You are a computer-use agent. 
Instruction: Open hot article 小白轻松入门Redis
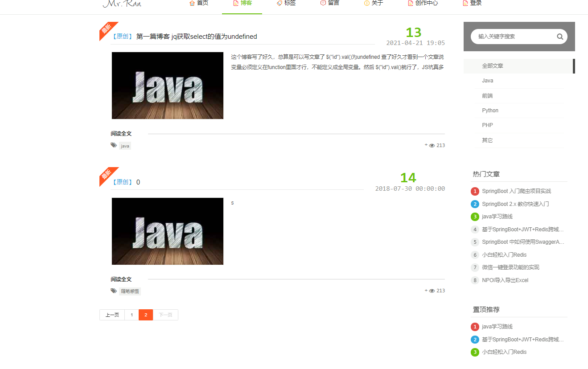coord(504,255)
